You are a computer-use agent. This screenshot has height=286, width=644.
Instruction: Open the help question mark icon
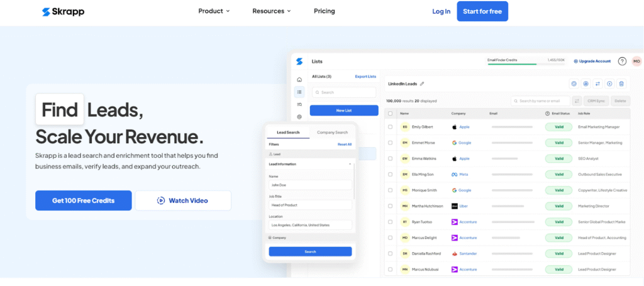(x=622, y=61)
